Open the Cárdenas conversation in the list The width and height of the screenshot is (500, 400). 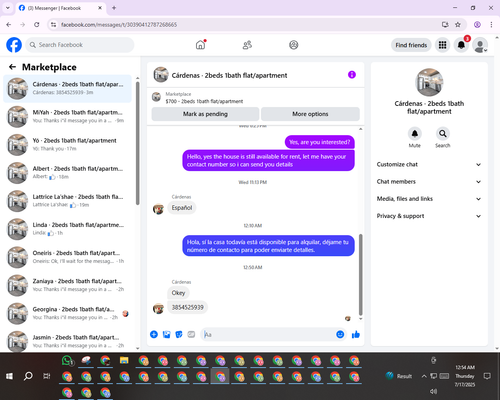67,88
